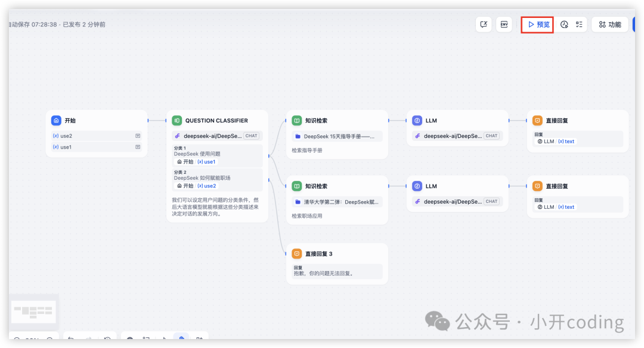Image resolution: width=644 pixels, height=348 pixels.
Task: Click LLM / text tag in 检索职场应用 row reply
Action: (x=556, y=207)
